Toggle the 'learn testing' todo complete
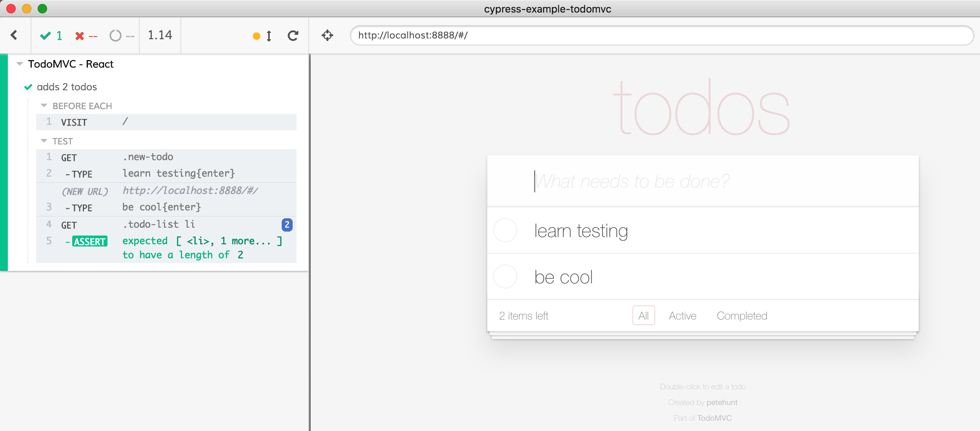 505,230
